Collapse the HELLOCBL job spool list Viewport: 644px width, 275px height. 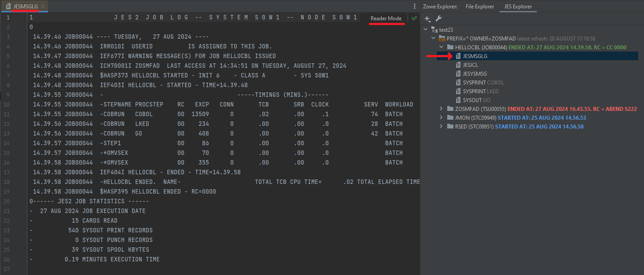[x=441, y=47]
